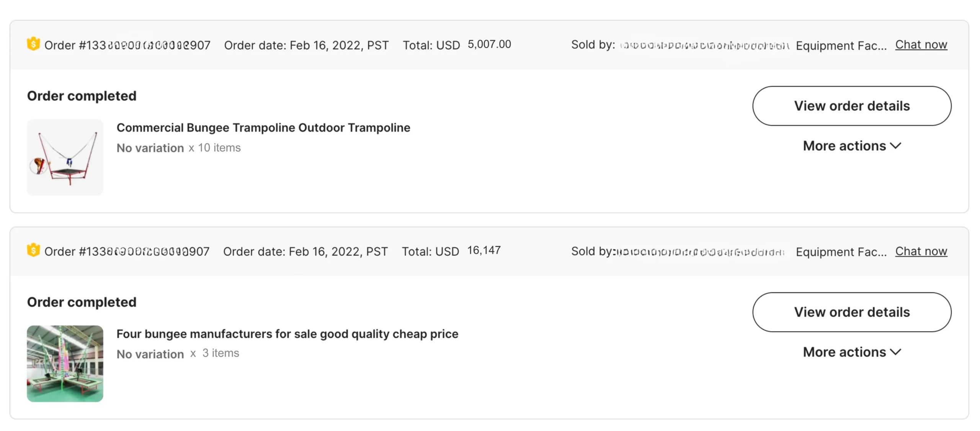The height and width of the screenshot is (431, 980).
Task: View order details for Commercial Bungee Trampoline
Action: point(851,106)
